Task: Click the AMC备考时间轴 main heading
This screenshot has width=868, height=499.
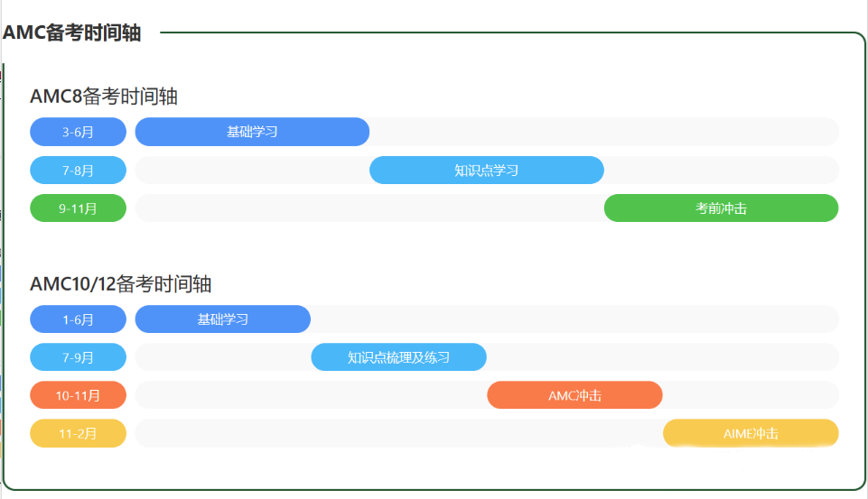Action: [x=72, y=32]
